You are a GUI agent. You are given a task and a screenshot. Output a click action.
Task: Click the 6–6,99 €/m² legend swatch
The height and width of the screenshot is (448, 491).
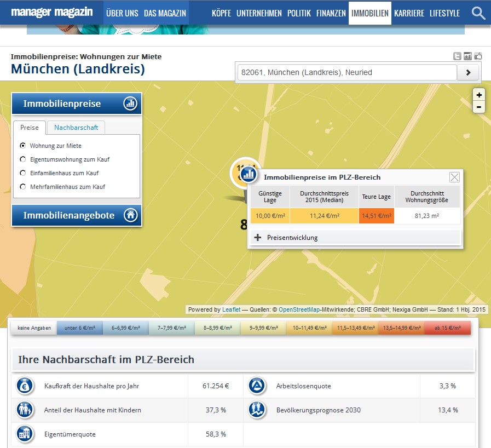126,328
